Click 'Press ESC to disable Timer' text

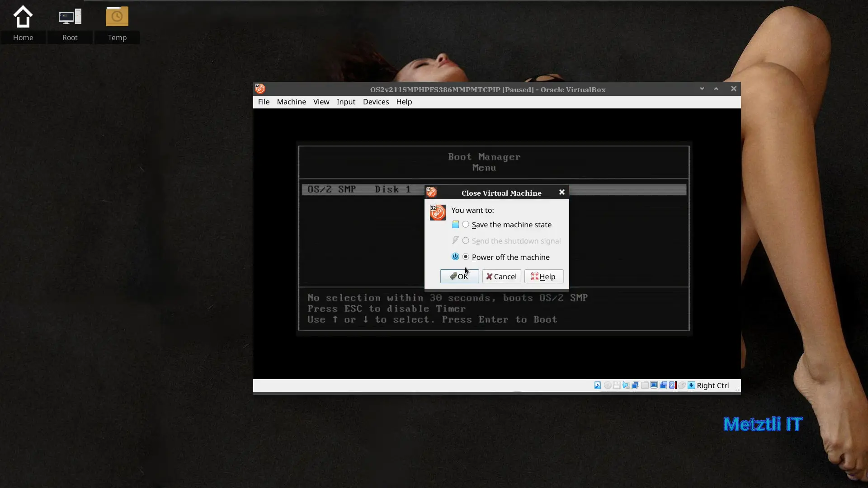pyautogui.click(x=387, y=309)
